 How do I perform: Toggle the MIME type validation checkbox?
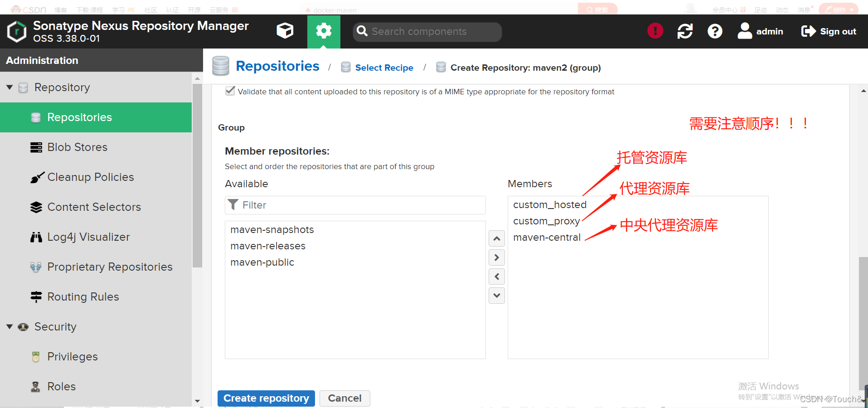pos(230,91)
